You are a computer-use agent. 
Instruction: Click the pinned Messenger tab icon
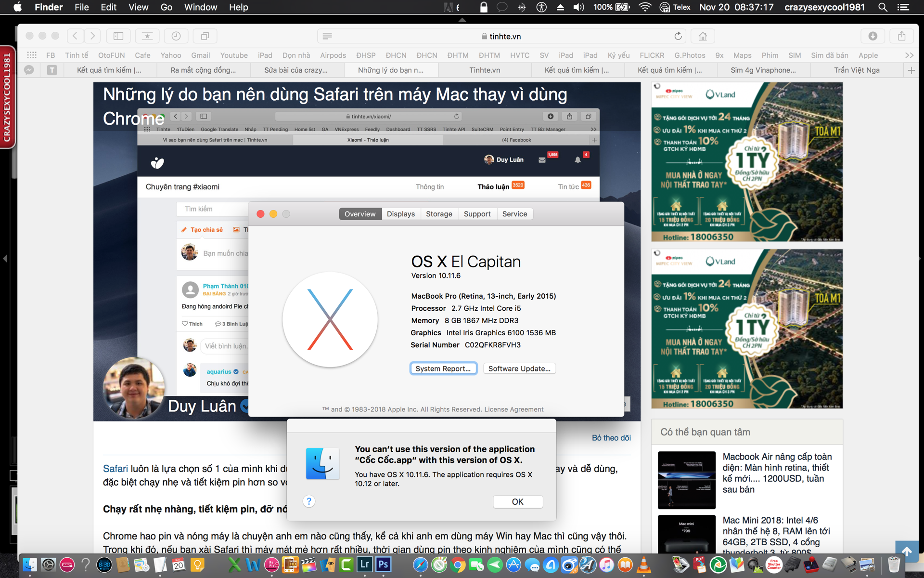[29, 70]
